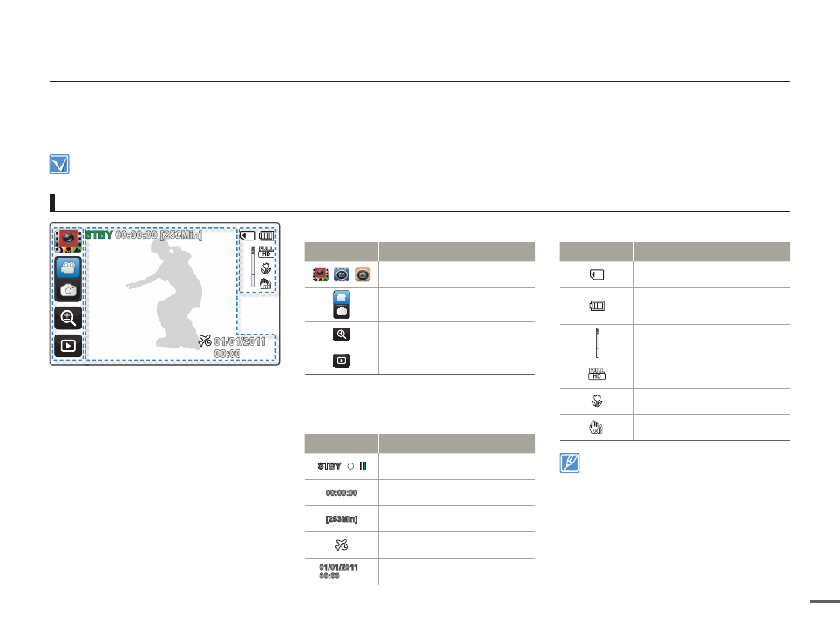Switch to photo camera mode on LCD preview

(x=67, y=290)
